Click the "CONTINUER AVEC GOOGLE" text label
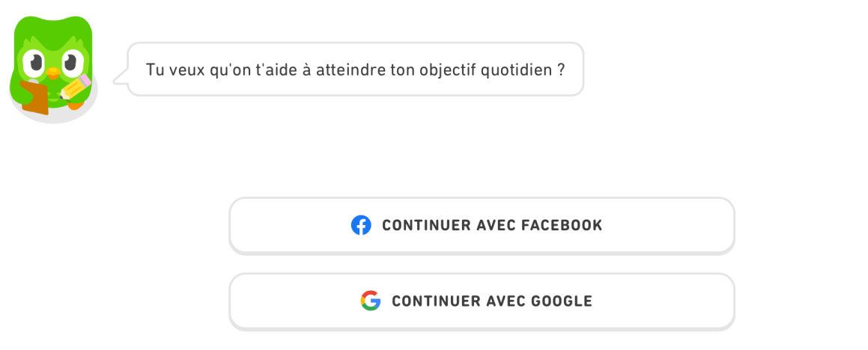 click(x=492, y=301)
